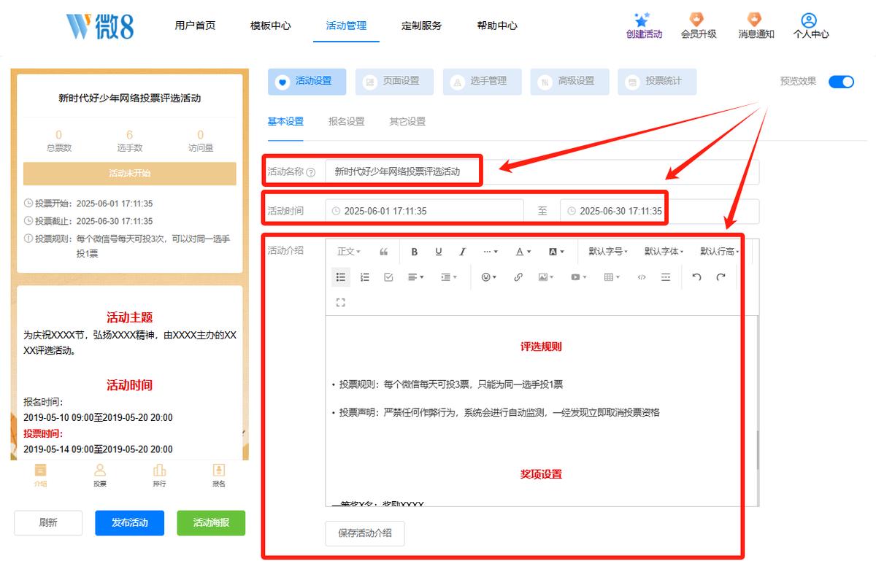Viewport: 876px width, 588px height.
Task: Click the 发布活动 button
Action: click(129, 523)
